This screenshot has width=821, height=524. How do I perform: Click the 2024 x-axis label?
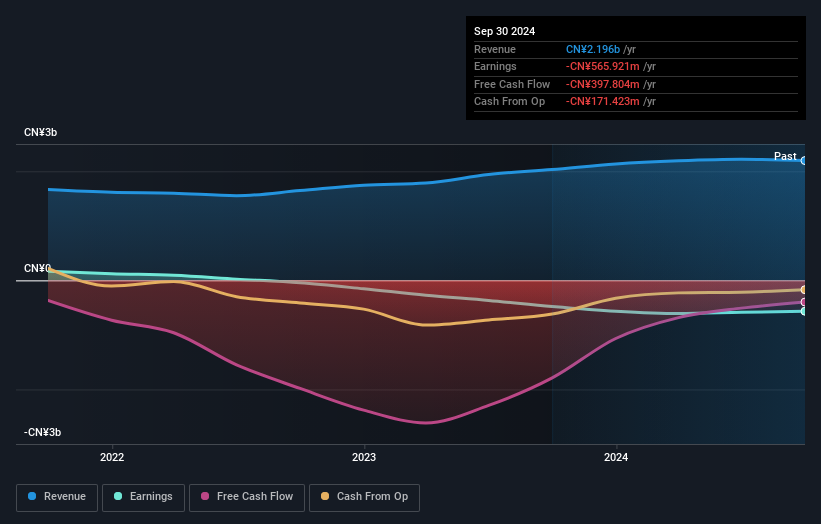616,457
